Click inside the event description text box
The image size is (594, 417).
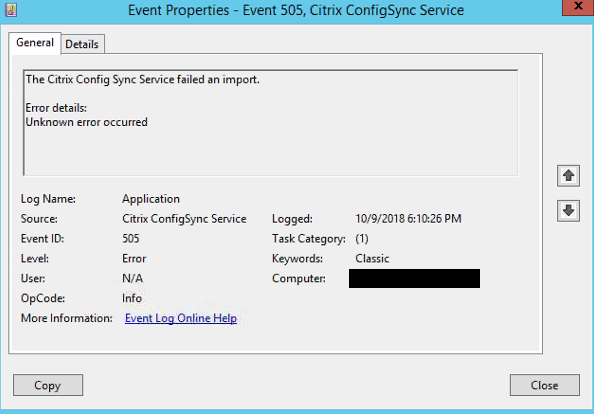pyautogui.click(x=270, y=123)
